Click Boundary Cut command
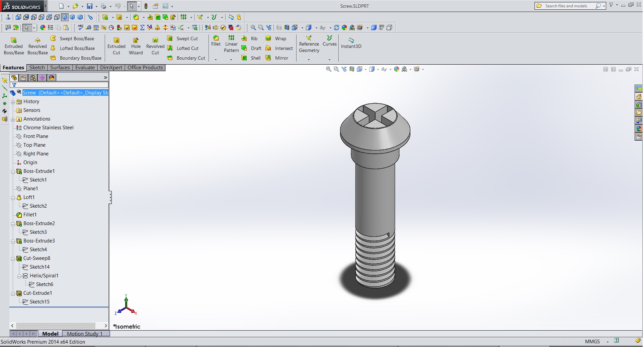Viewport: 644px width, 347px height. (186, 58)
